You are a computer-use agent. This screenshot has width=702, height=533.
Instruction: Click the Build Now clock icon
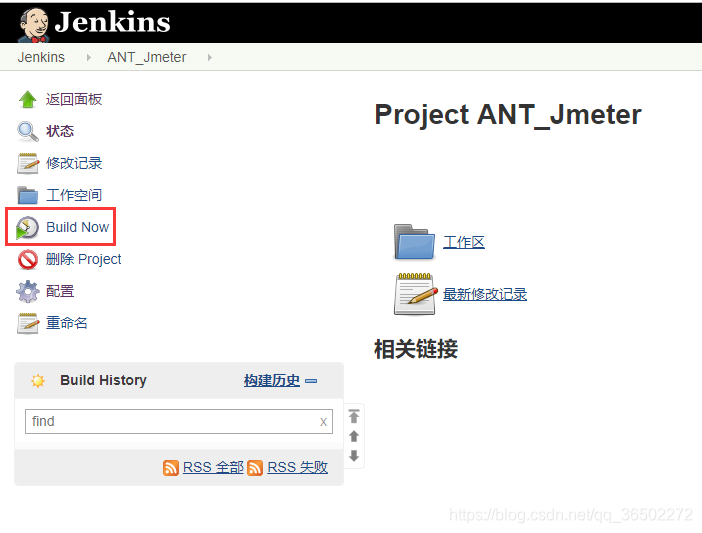(x=27, y=228)
